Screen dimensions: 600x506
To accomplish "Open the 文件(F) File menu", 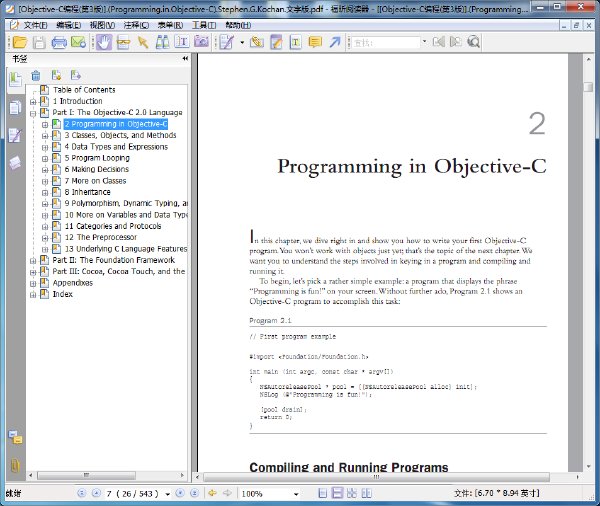I will tap(35, 25).
